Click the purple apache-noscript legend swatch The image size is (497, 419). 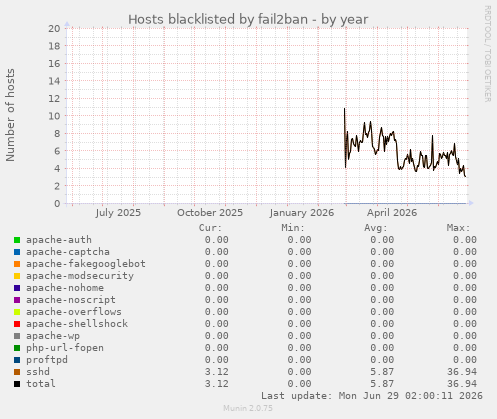click(x=17, y=300)
